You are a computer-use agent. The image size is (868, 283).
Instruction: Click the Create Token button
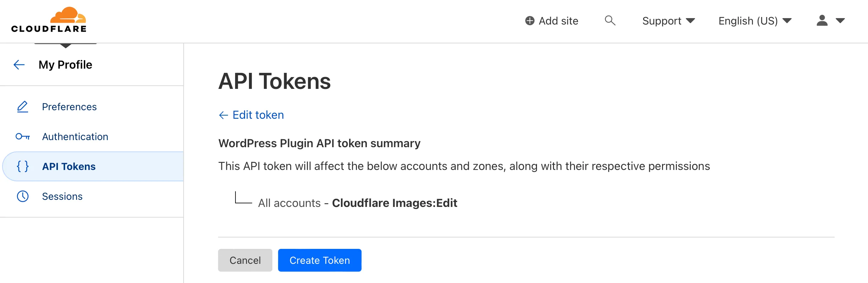click(x=319, y=260)
